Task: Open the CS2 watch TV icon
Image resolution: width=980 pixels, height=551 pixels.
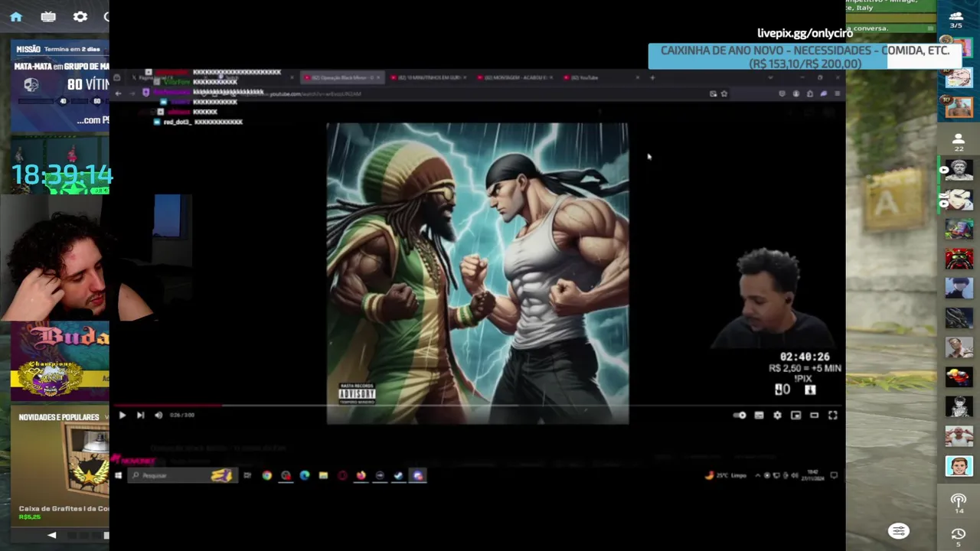Action: pos(48,16)
